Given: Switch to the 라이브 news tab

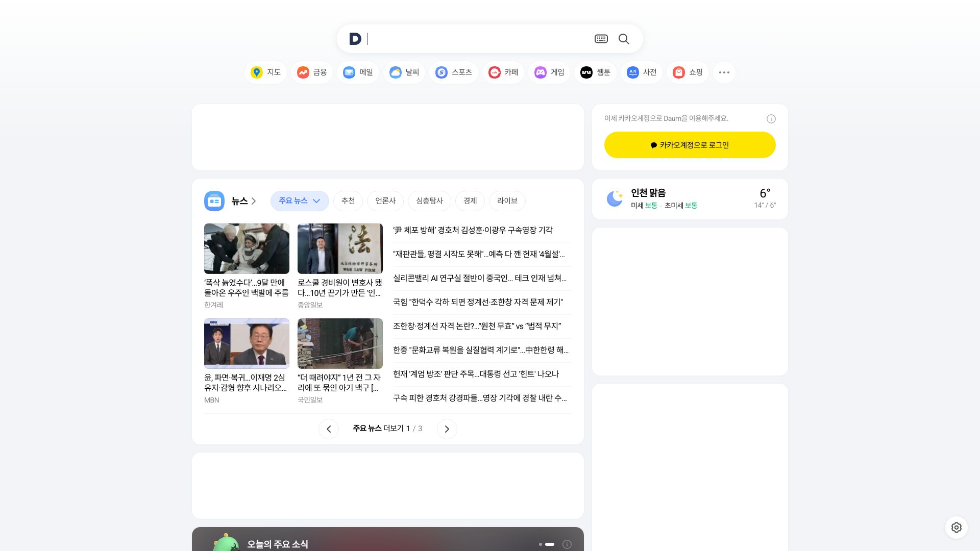Looking at the screenshot, I should pos(507,201).
